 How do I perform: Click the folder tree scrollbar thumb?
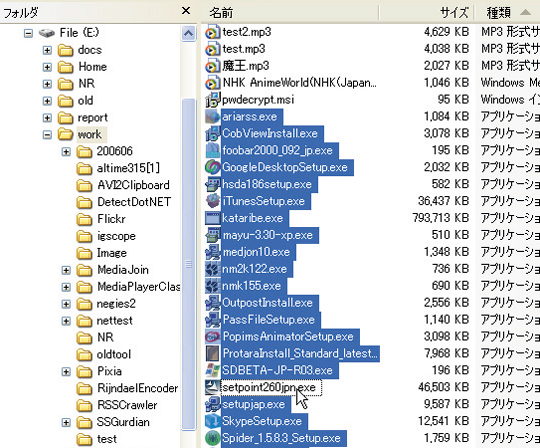pos(188,264)
